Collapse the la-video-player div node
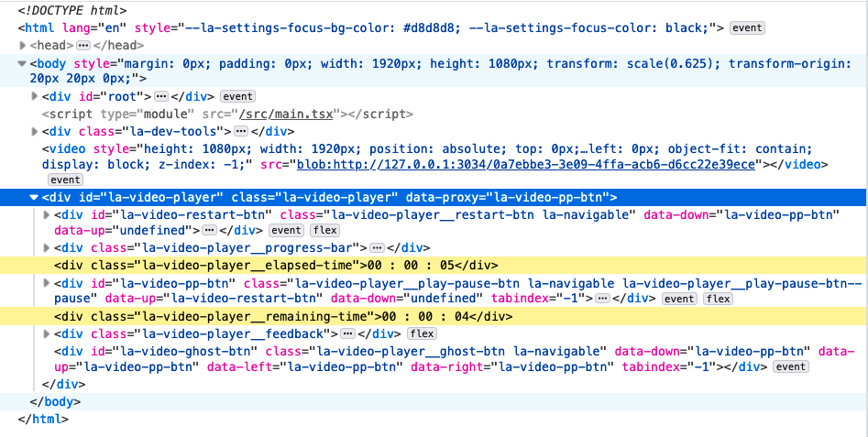Image resolution: width=868 pixels, height=437 pixels. tap(34, 197)
